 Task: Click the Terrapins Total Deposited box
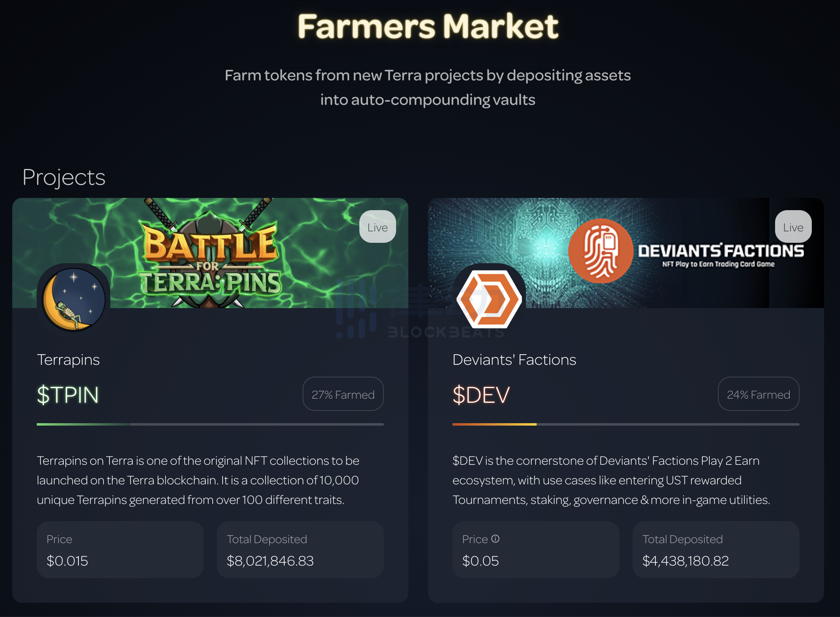tap(300, 550)
